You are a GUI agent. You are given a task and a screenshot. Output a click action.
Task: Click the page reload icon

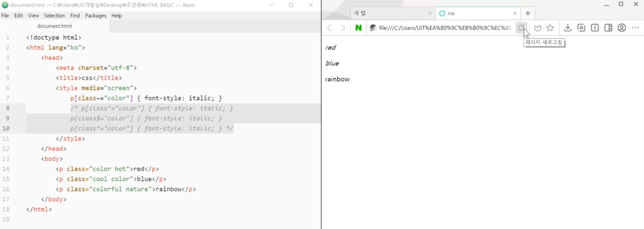click(521, 27)
